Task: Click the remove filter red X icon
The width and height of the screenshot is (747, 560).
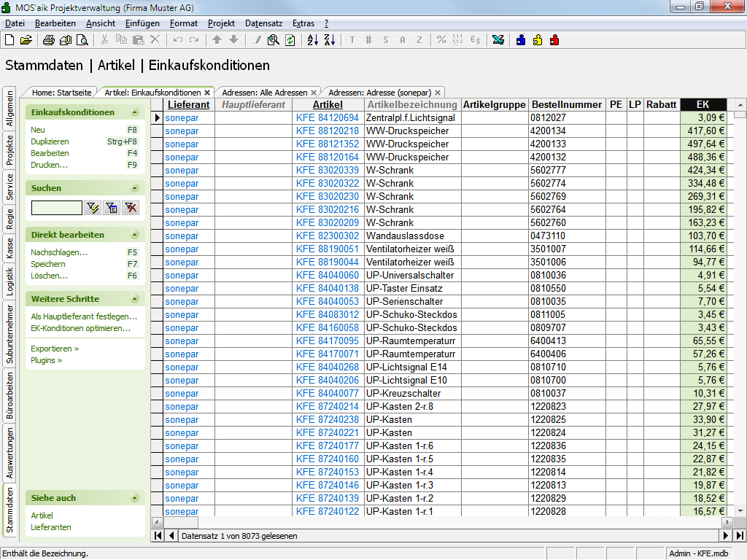Action: pyautogui.click(x=130, y=209)
